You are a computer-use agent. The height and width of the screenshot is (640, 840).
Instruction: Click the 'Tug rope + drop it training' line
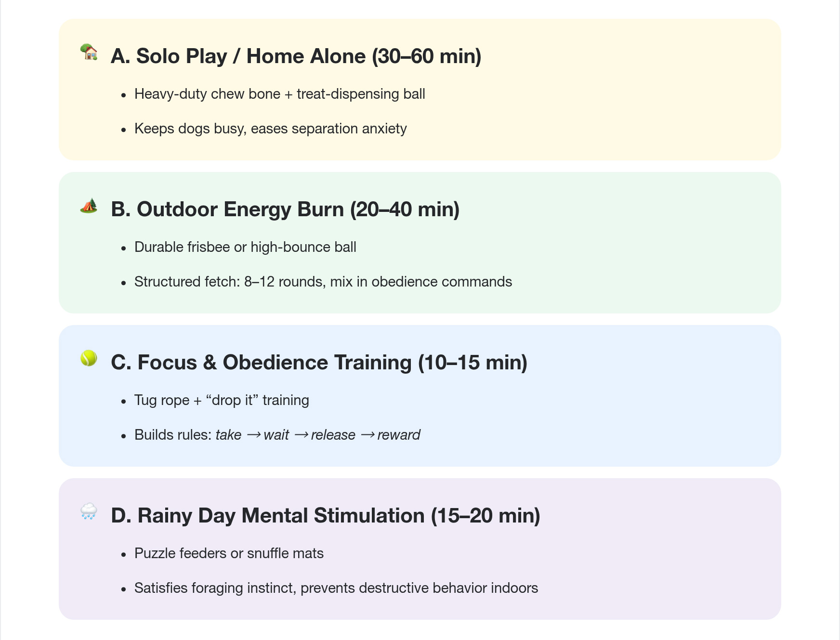(x=222, y=400)
